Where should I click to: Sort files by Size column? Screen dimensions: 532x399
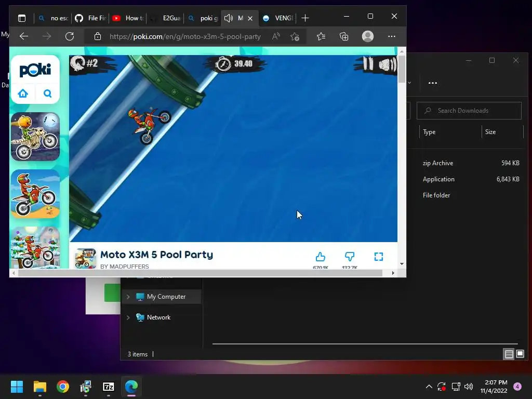pos(490,132)
